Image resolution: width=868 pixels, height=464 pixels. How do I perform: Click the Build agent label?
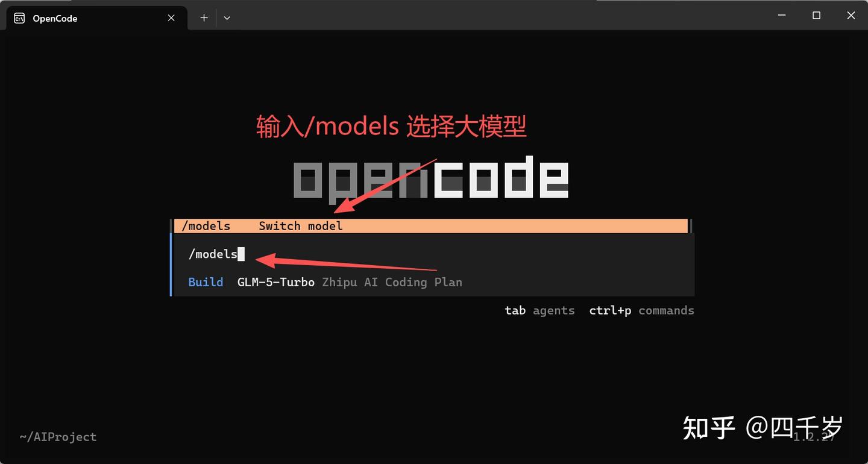(x=206, y=282)
